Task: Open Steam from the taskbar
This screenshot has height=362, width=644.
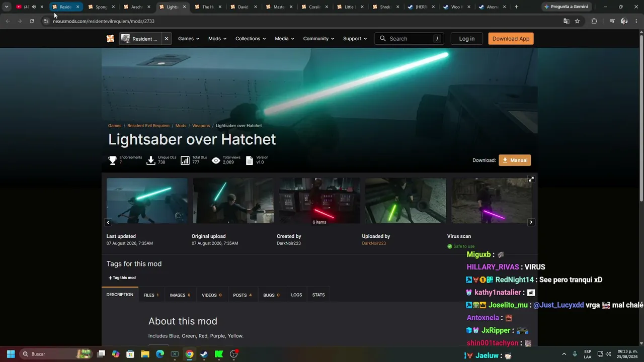Action: (204, 354)
